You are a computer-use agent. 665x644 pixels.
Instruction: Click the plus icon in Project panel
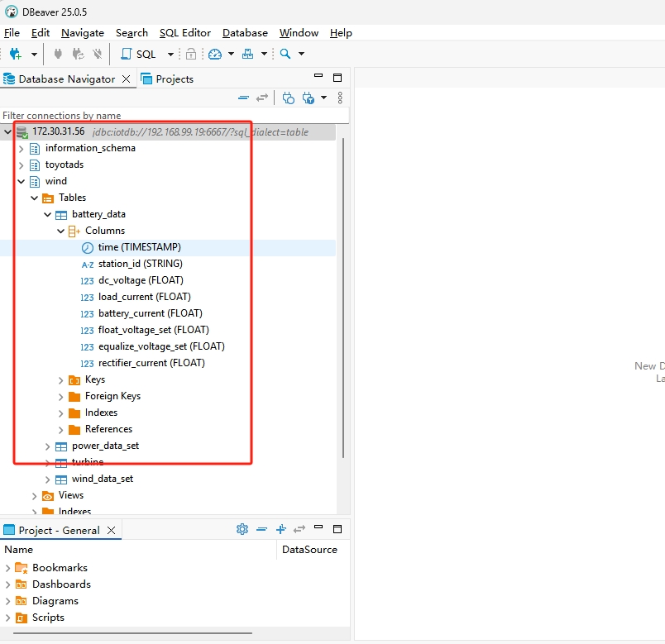pos(280,529)
